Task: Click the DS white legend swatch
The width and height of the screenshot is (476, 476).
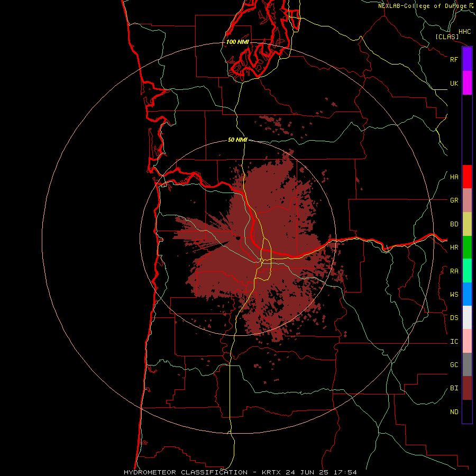Action: pyautogui.click(x=467, y=317)
